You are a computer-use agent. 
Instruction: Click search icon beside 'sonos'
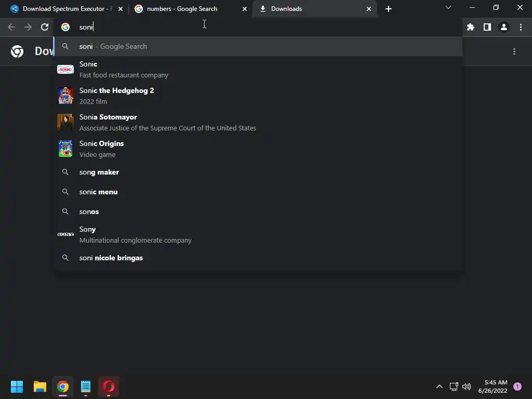click(x=65, y=211)
